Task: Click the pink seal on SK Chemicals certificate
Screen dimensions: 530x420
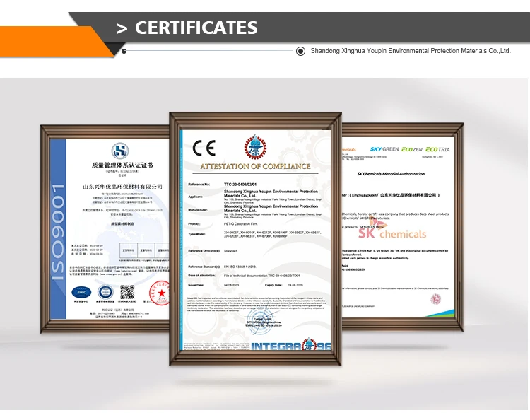Action: [436, 299]
